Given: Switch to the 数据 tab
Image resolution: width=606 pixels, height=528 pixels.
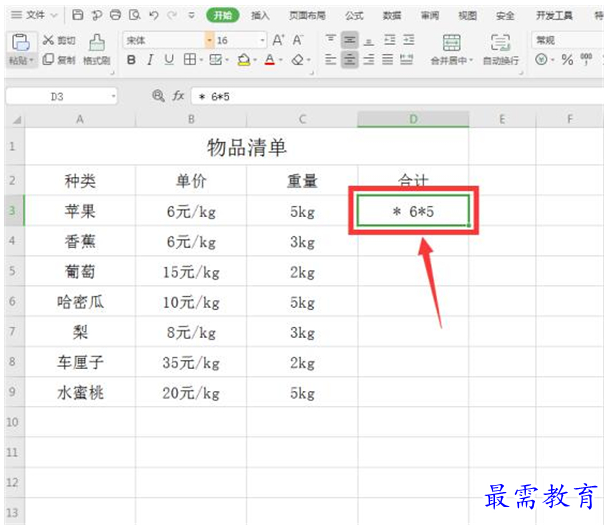Looking at the screenshot, I should (392, 15).
